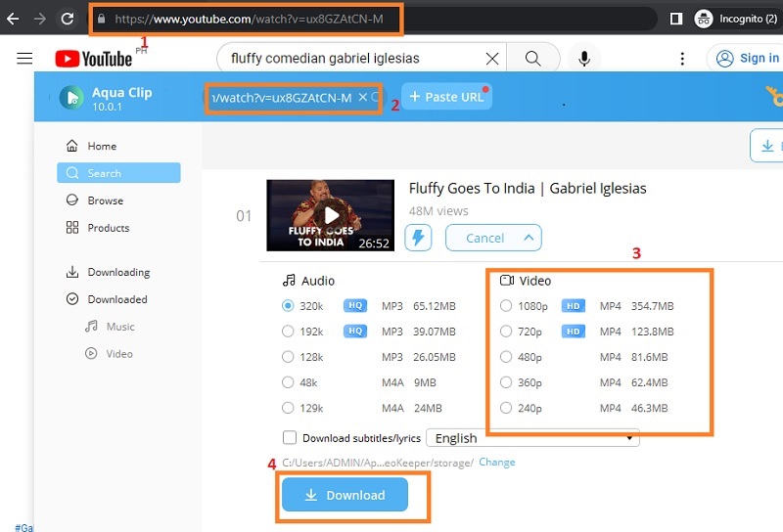Play the Fluffy Goes To India thumbnail
Image resolution: width=783 pixels, height=532 pixels.
331,215
